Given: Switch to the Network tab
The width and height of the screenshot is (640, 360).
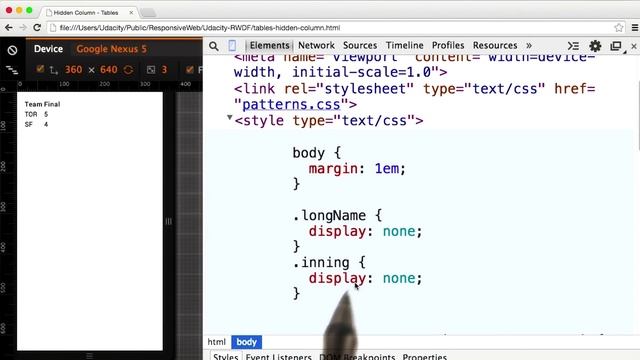Looking at the screenshot, I should tap(316, 45).
